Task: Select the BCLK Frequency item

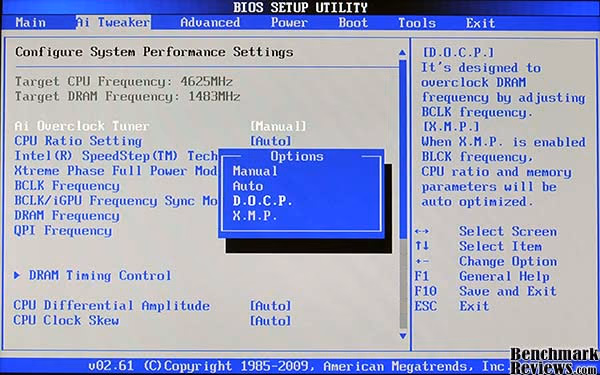Action: click(x=67, y=186)
